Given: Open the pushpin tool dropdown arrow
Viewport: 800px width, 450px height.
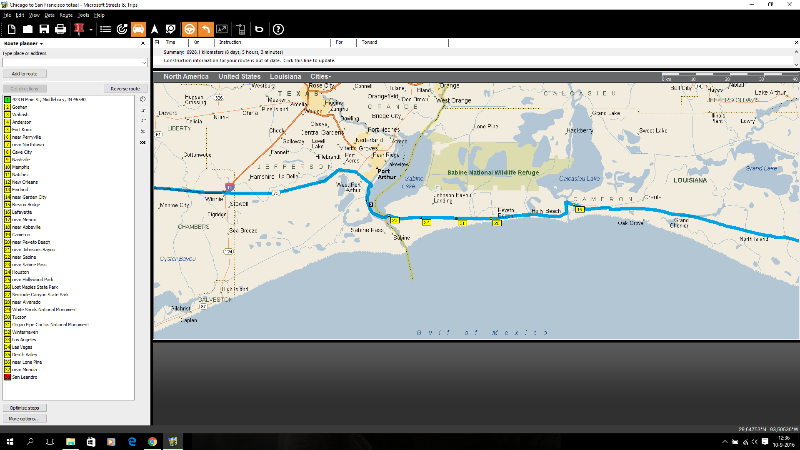Looking at the screenshot, I should (90, 29).
